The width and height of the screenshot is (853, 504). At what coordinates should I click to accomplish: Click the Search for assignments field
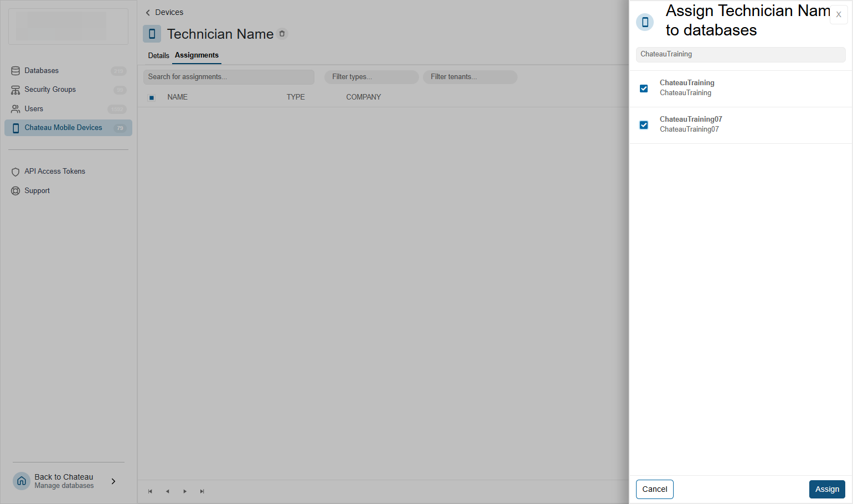point(229,77)
